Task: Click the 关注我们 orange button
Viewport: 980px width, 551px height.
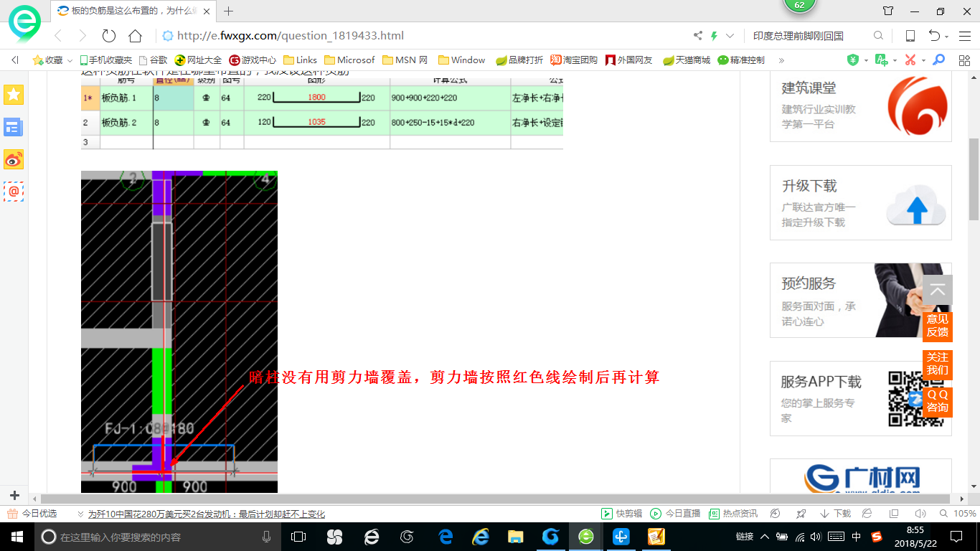Action: [938, 364]
